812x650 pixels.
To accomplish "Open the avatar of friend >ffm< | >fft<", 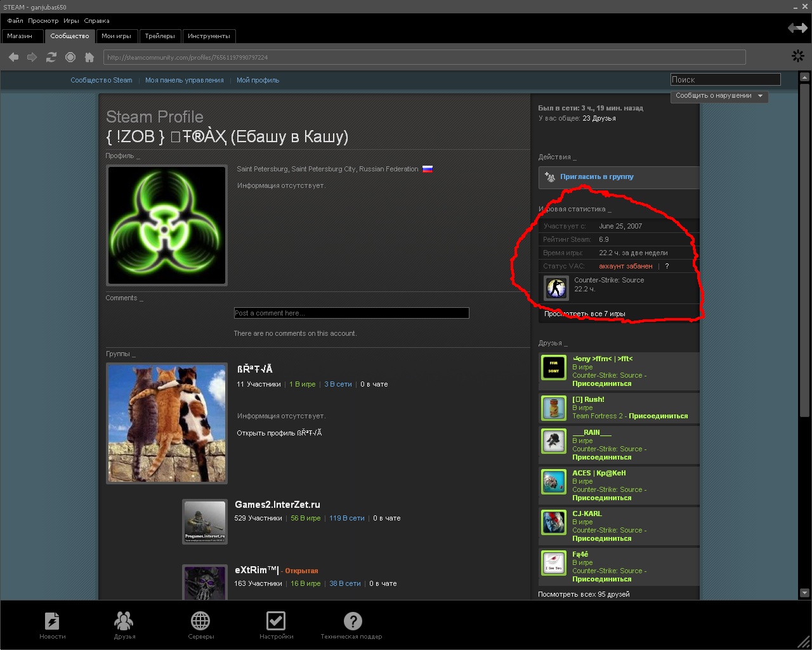I will click(x=553, y=368).
